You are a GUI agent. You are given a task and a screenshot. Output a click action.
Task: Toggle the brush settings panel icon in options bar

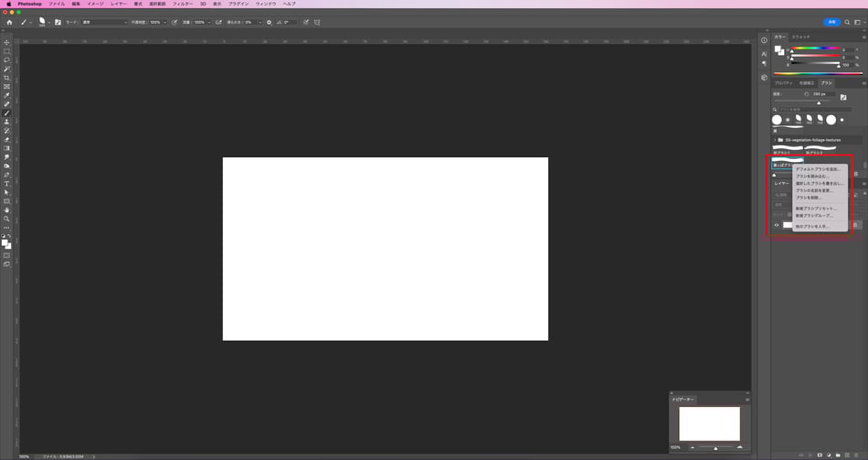coord(58,22)
